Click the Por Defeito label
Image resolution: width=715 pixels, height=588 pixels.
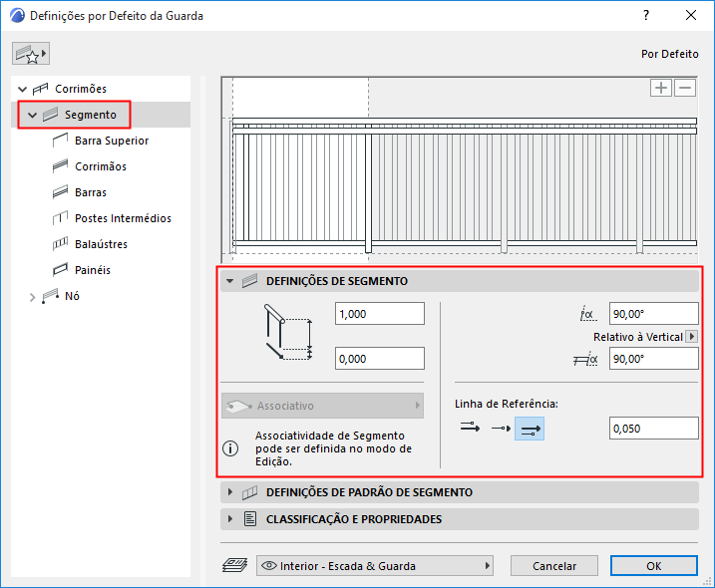[x=670, y=54]
